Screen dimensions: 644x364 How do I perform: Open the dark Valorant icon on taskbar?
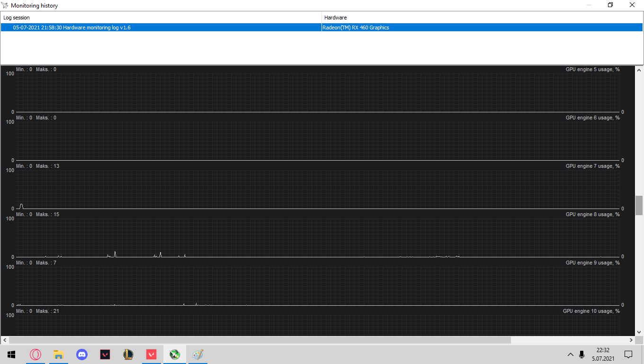coord(105,354)
